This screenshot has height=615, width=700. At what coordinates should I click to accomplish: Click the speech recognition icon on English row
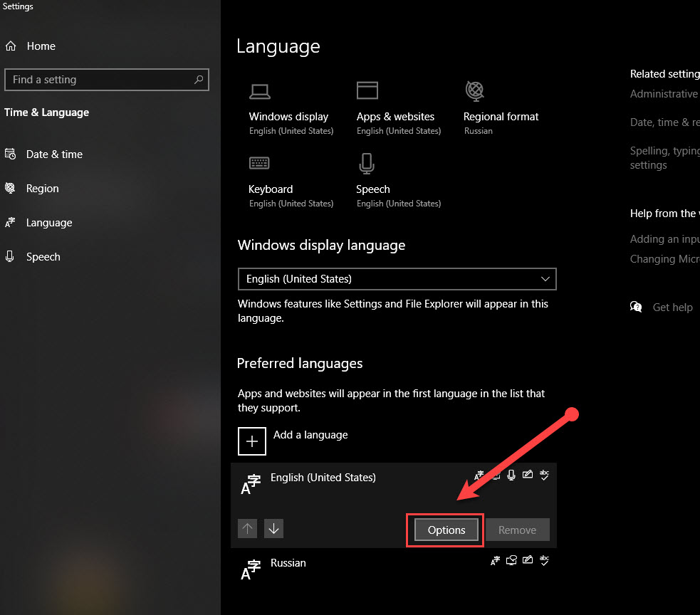click(511, 475)
